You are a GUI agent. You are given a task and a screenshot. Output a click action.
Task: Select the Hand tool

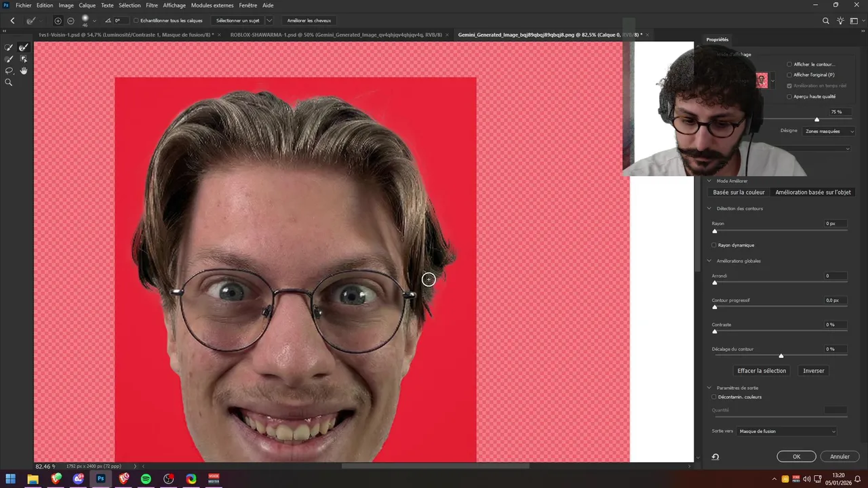(24, 70)
